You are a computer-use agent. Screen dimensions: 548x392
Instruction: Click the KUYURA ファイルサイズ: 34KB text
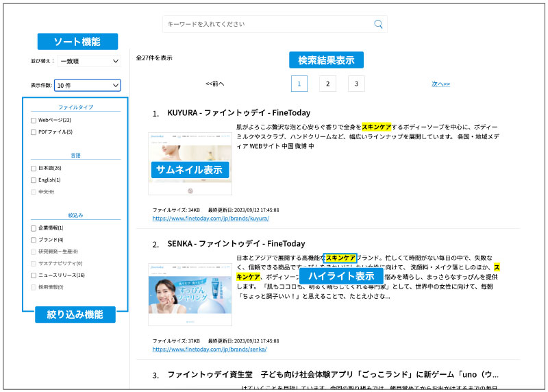[176, 210]
